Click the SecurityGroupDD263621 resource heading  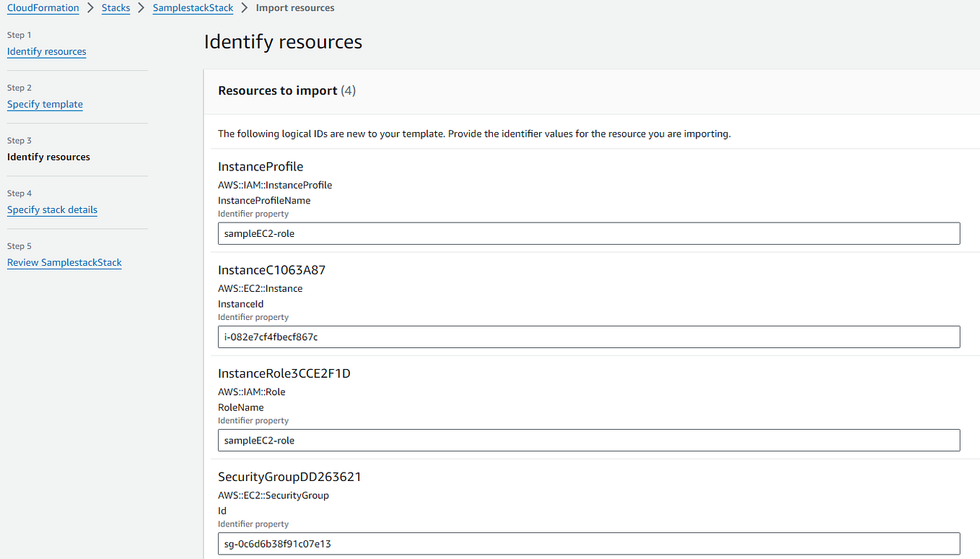click(x=289, y=476)
